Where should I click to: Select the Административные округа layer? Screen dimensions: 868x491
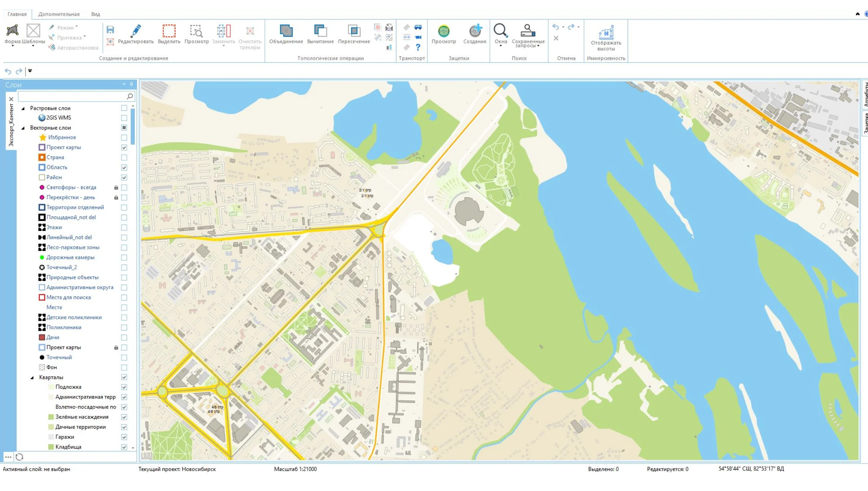[x=80, y=288]
